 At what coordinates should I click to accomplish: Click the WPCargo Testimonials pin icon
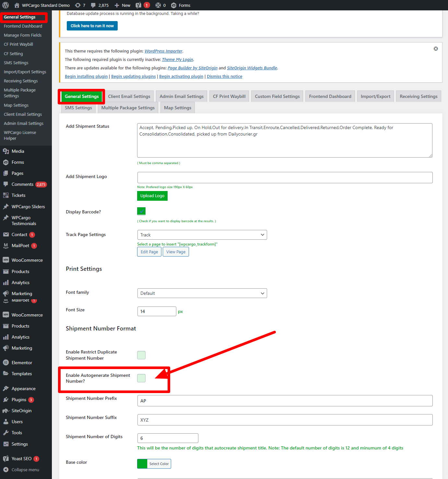click(x=6, y=218)
